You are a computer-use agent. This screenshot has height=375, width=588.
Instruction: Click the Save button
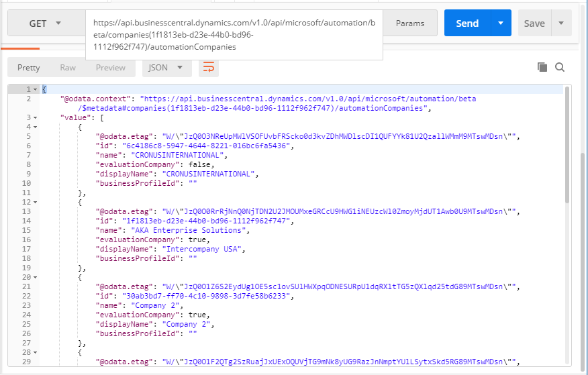click(x=534, y=23)
